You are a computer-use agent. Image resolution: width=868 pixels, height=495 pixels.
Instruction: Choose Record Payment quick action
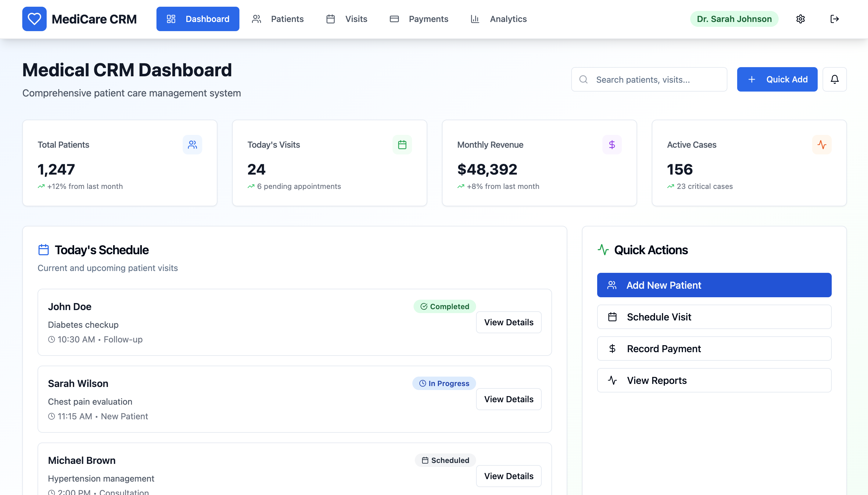click(x=714, y=349)
